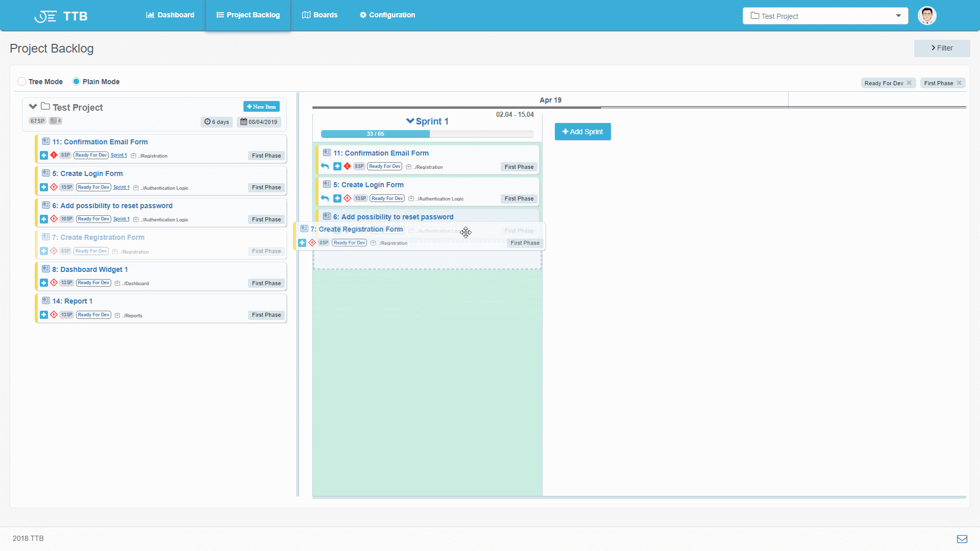Click the add sub-item plus icon on Confirmation Email Form
Image resolution: width=980 pixels, height=551 pixels.
(43, 155)
